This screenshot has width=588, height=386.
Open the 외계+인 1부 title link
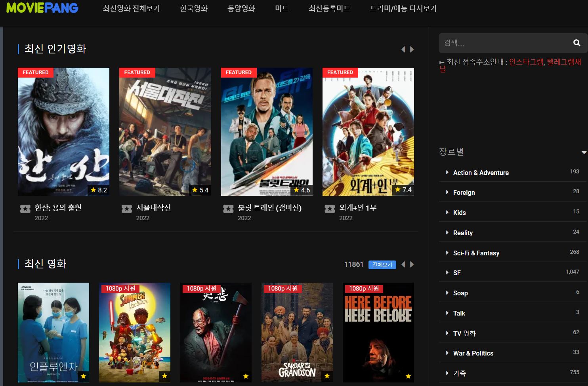coord(358,207)
